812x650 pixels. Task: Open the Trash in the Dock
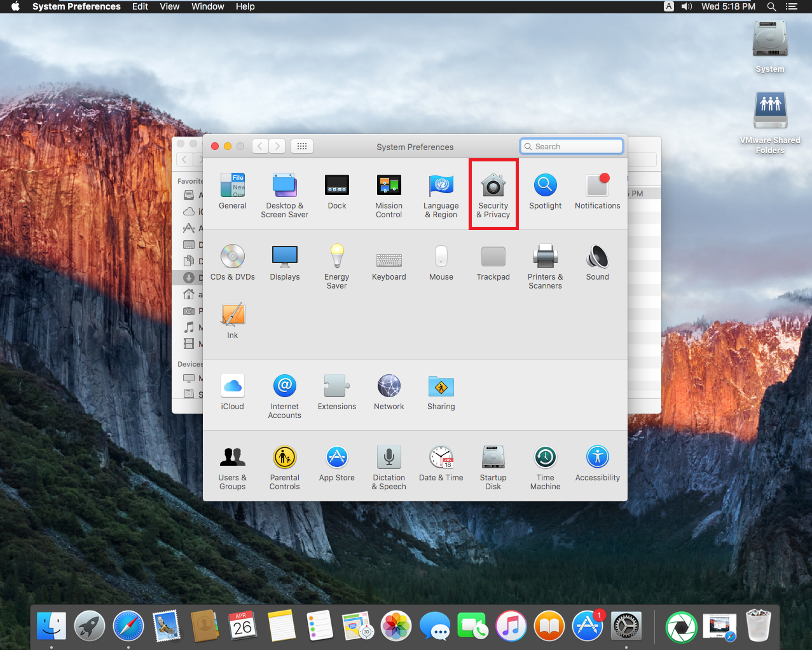pyautogui.click(x=758, y=625)
